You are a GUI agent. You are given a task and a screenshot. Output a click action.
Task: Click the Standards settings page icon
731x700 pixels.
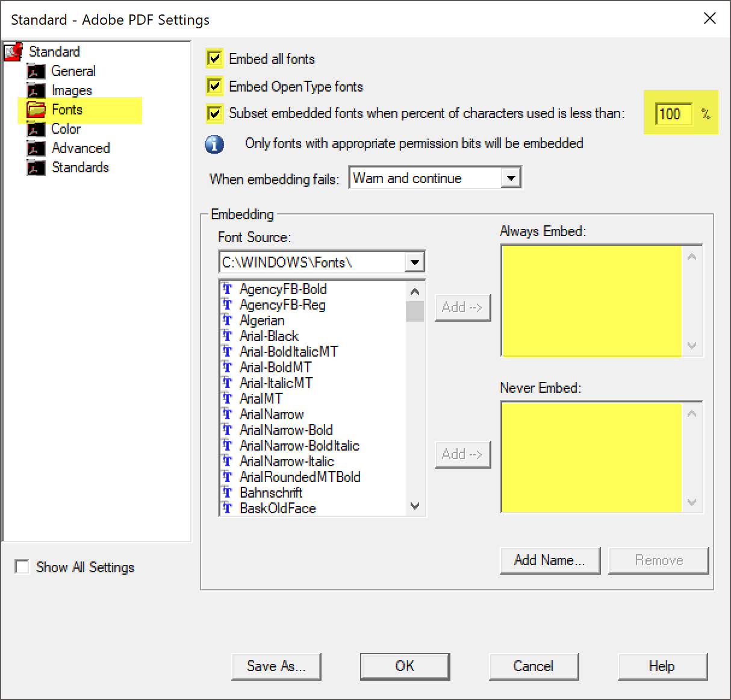pos(36,167)
